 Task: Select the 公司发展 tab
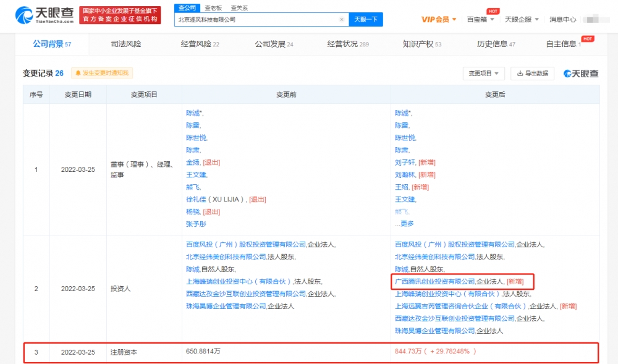pos(274,44)
